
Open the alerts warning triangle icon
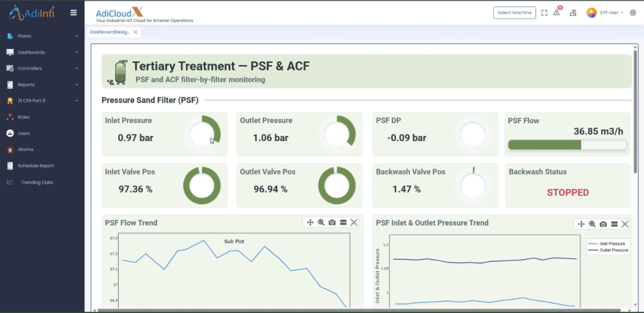[557, 13]
